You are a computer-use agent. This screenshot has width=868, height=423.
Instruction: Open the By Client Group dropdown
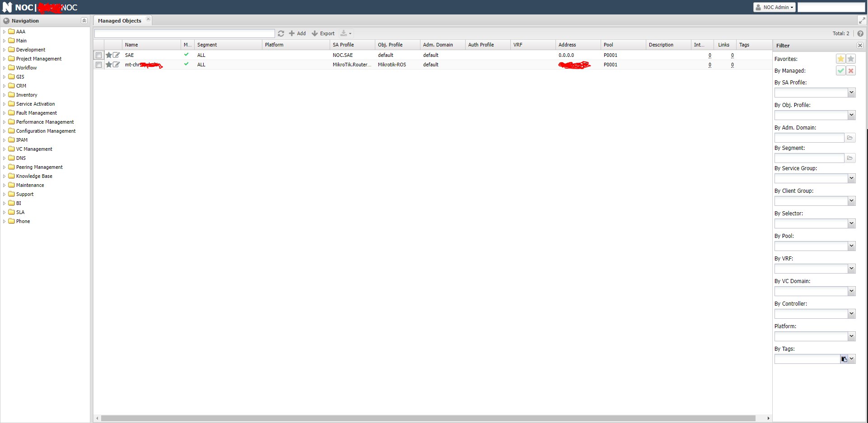click(x=851, y=201)
